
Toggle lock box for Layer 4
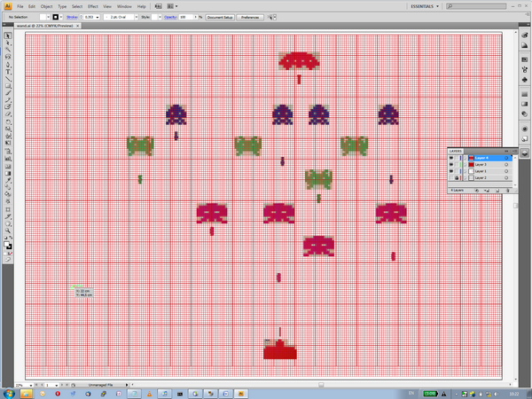[457, 158]
